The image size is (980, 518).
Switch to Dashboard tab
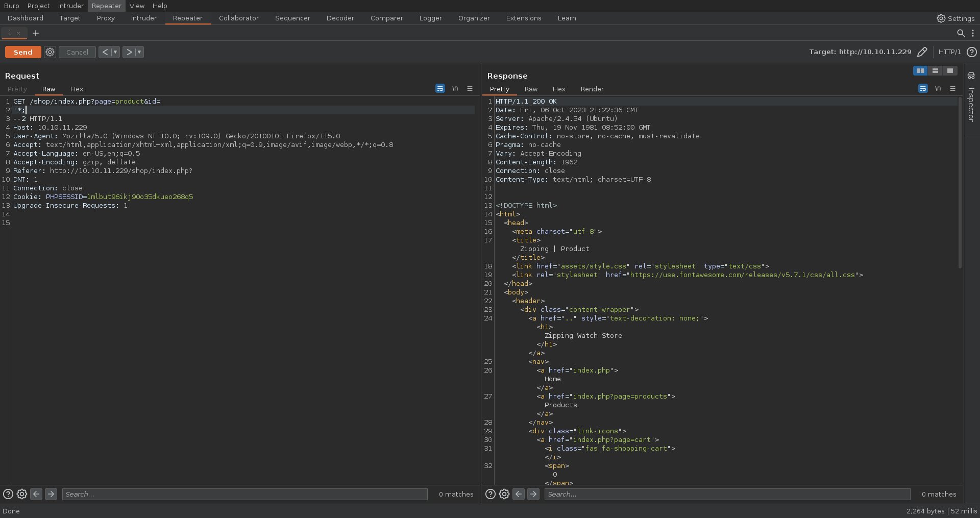point(26,18)
